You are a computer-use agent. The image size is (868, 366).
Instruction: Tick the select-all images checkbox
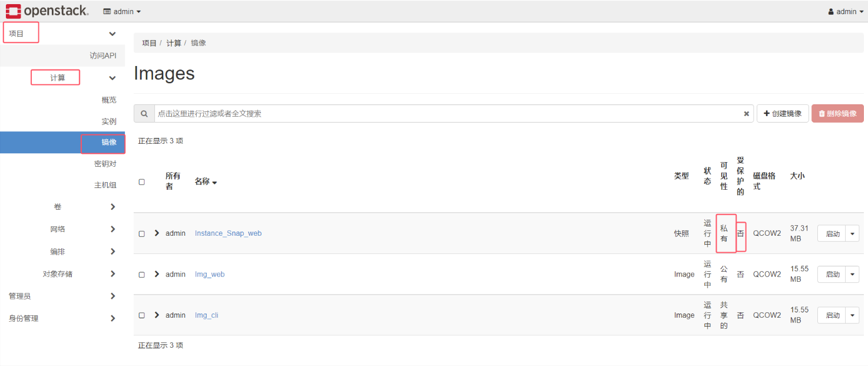141,182
